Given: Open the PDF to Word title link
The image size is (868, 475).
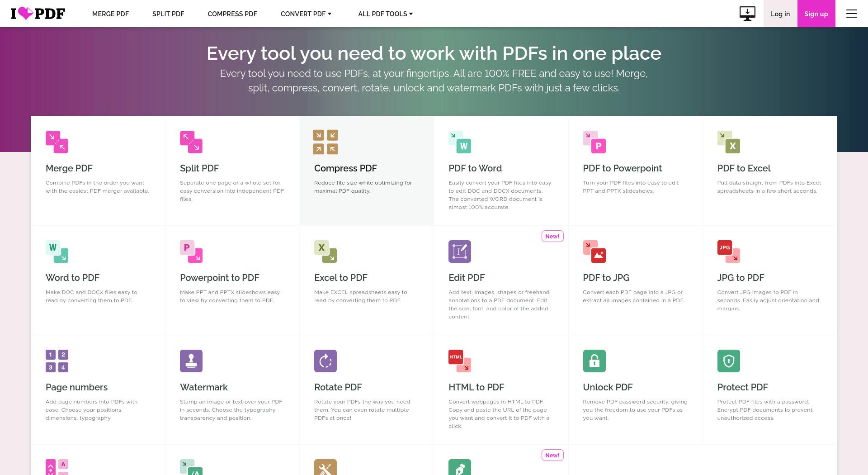Looking at the screenshot, I should coord(475,168).
